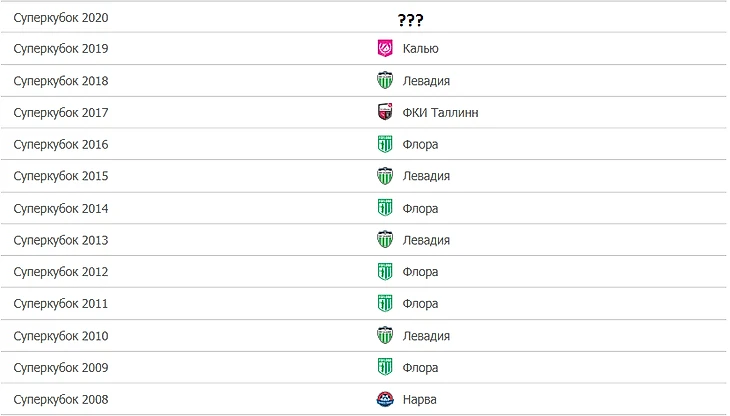Open the Суперкубок 2012 entry
The image size is (730, 416).
point(61,272)
